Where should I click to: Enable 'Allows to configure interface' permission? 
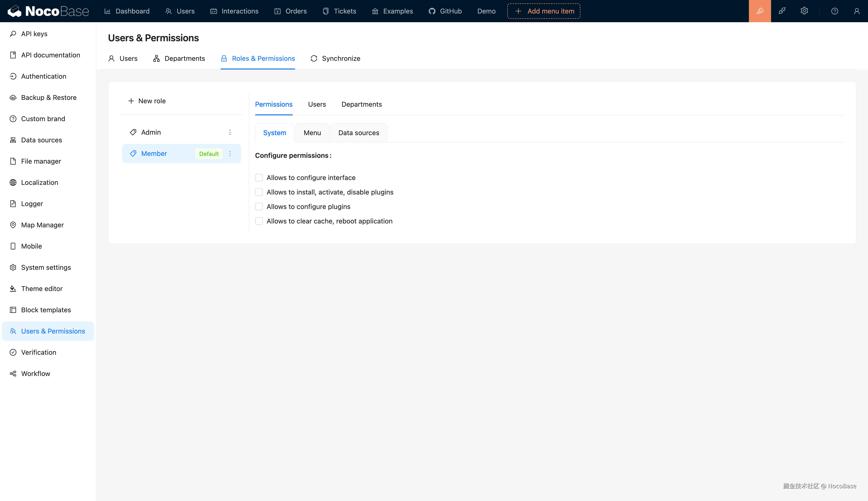[x=259, y=178]
